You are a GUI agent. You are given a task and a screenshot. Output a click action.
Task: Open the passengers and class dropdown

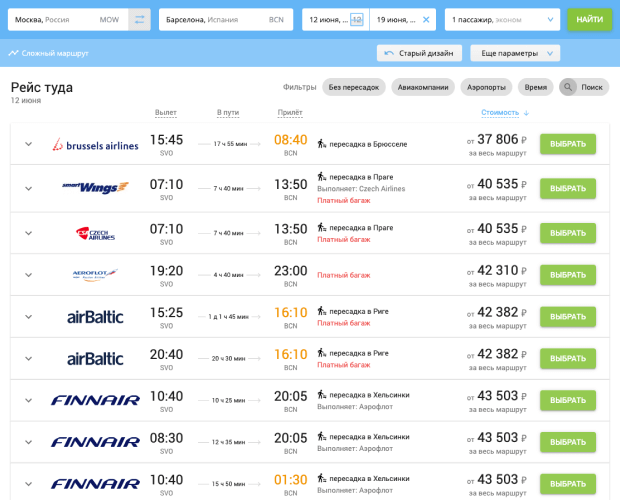tap(502, 19)
